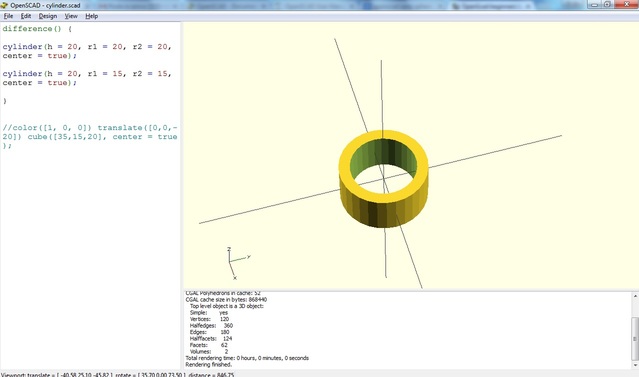Click the OpenSCAD application icon in title bar
Viewport: 639px width, 377px height.
click(x=4, y=5)
